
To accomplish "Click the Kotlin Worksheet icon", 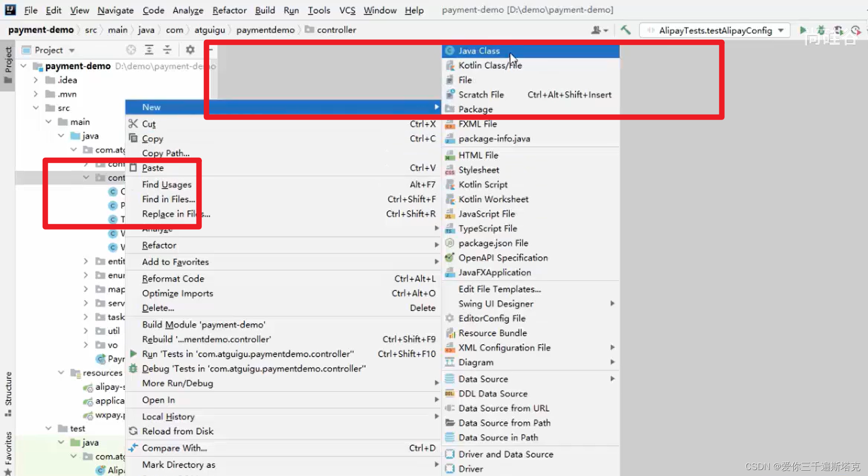I will tap(450, 199).
